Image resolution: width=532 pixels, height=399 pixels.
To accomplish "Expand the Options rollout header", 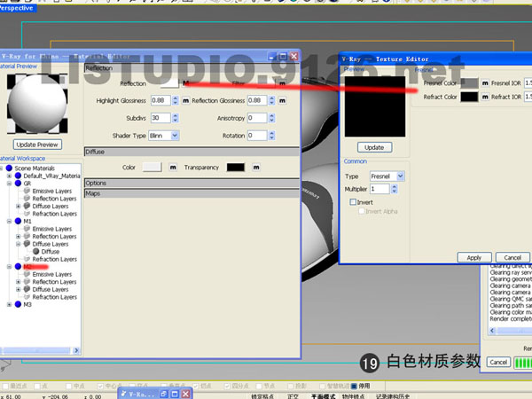I will (x=192, y=183).
